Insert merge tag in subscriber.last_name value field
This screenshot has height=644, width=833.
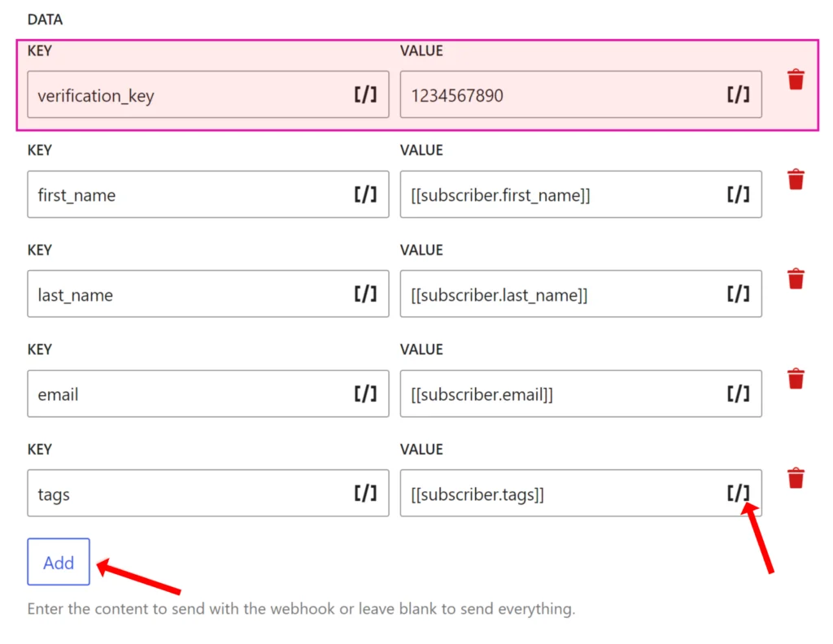click(738, 294)
